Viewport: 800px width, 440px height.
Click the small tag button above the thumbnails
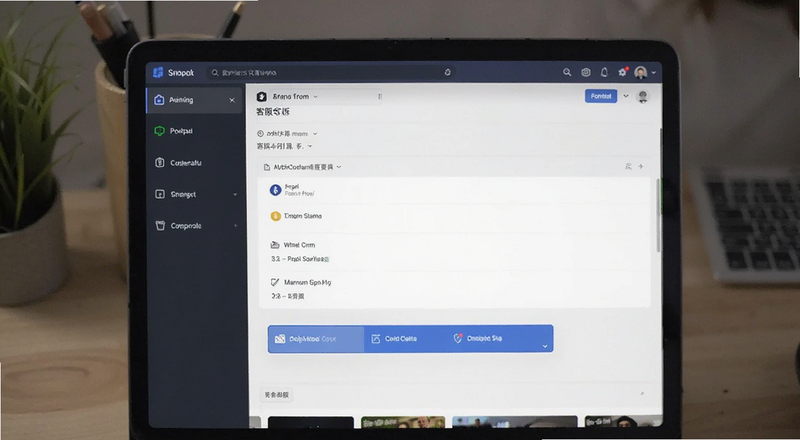pos(277,395)
